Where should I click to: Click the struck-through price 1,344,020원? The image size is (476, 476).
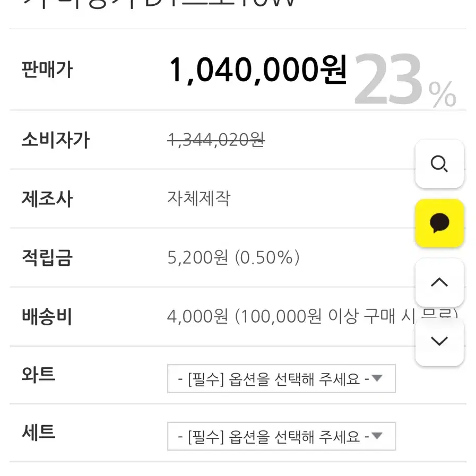pyautogui.click(x=216, y=140)
